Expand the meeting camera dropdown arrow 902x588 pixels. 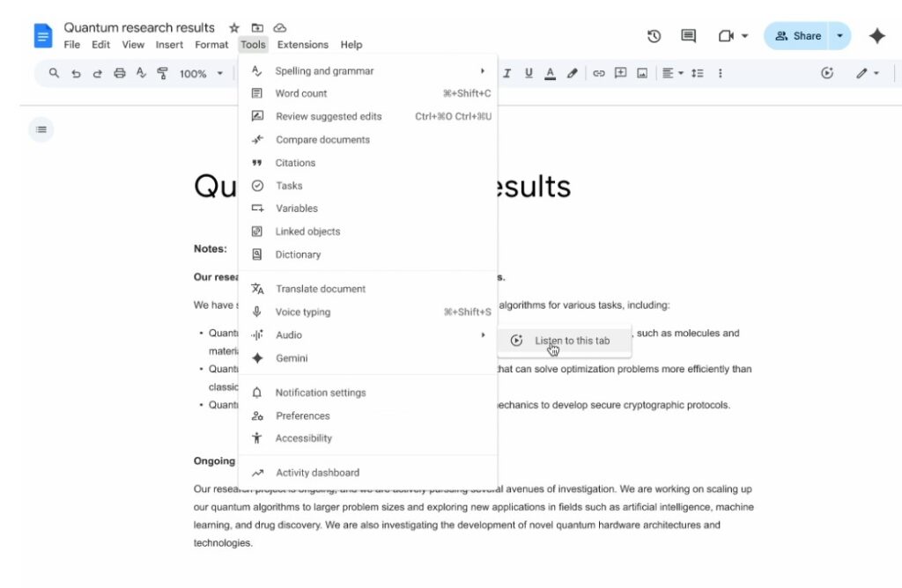pyautogui.click(x=744, y=35)
